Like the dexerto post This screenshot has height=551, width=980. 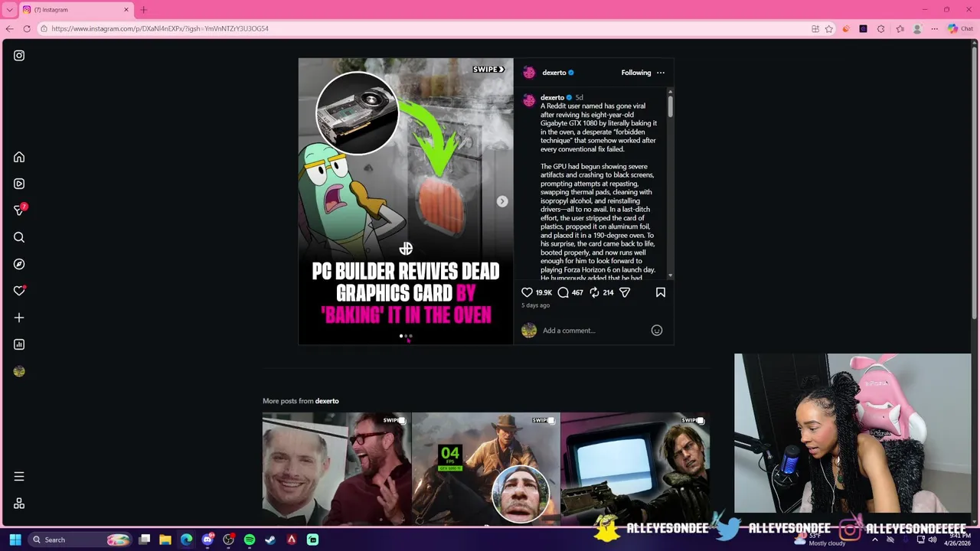click(527, 292)
